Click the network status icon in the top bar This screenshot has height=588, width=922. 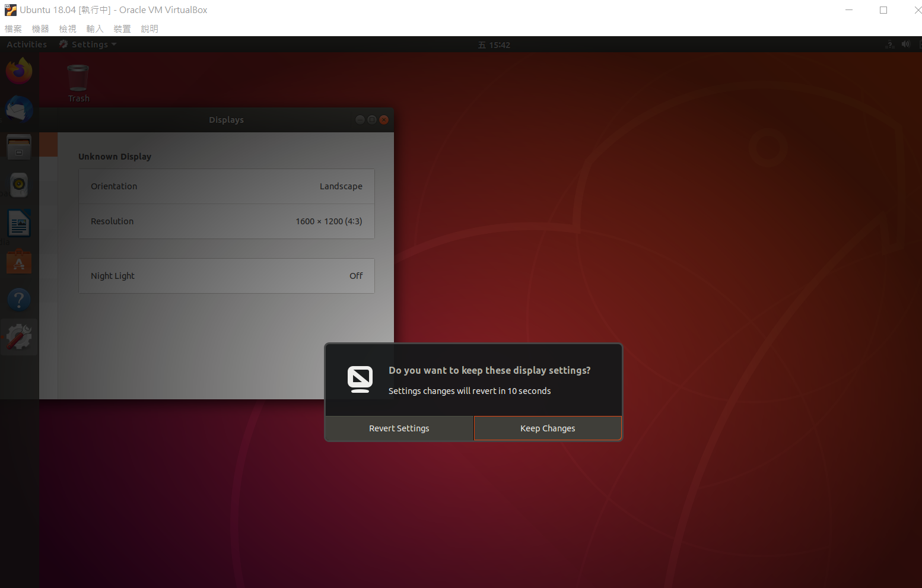(889, 45)
